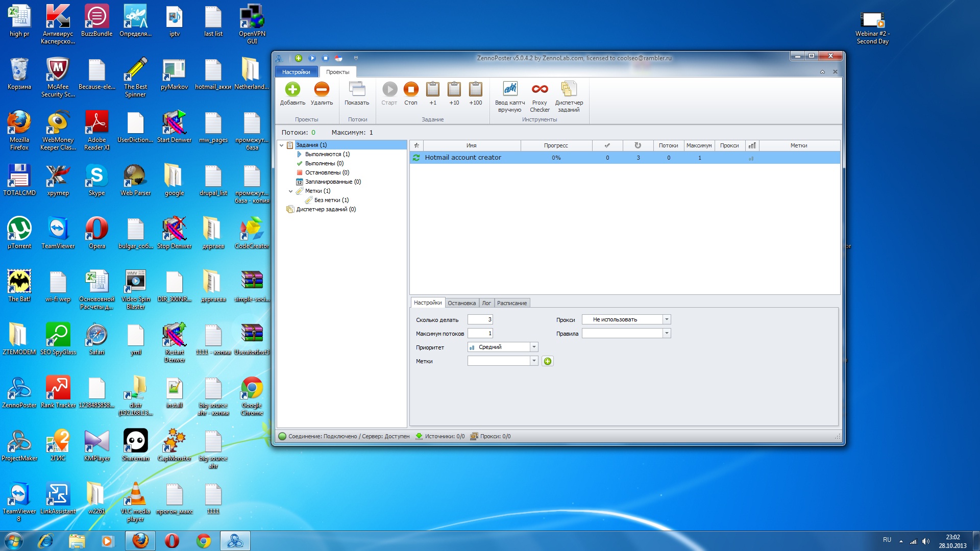Screen dimensions: 980x551
Task: Select Остановлены (0) in task tree
Action: [327, 172]
